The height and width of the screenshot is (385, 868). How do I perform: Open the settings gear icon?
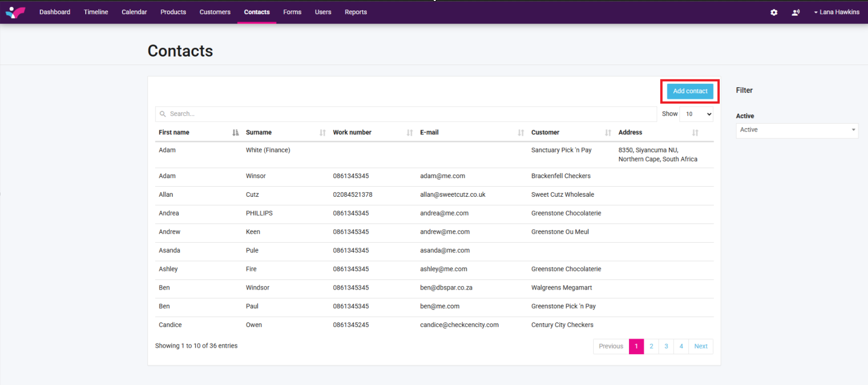(774, 12)
